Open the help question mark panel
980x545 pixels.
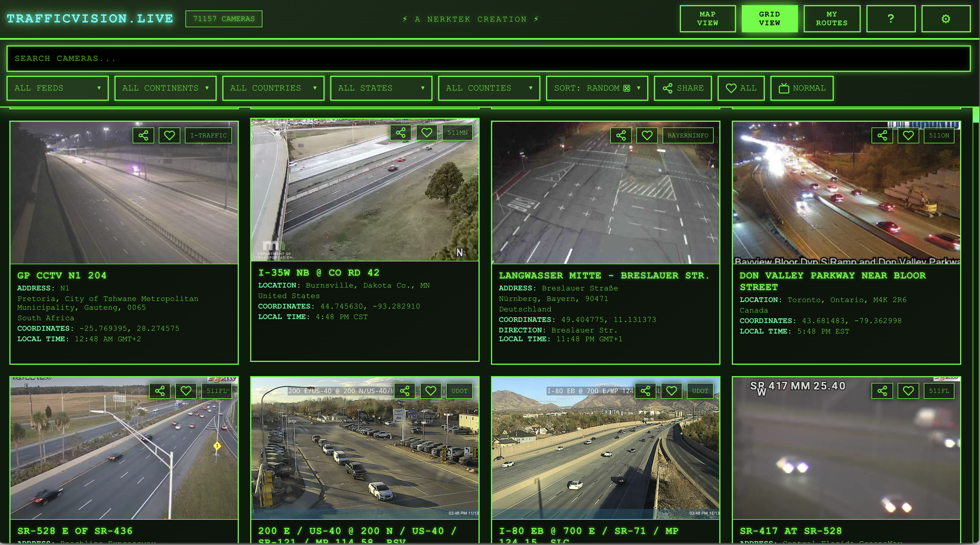pyautogui.click(x=891, y=18)
